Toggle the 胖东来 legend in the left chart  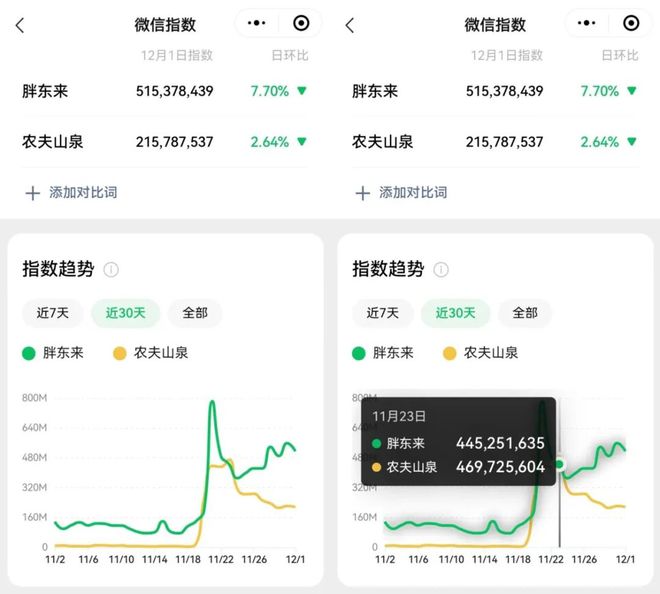(x=58, y=352)
